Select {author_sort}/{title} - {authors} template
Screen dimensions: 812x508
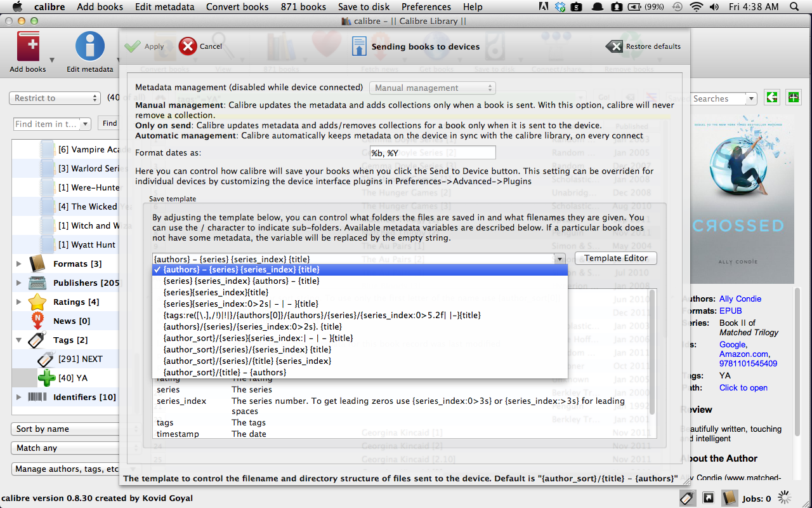click(360, 372)
